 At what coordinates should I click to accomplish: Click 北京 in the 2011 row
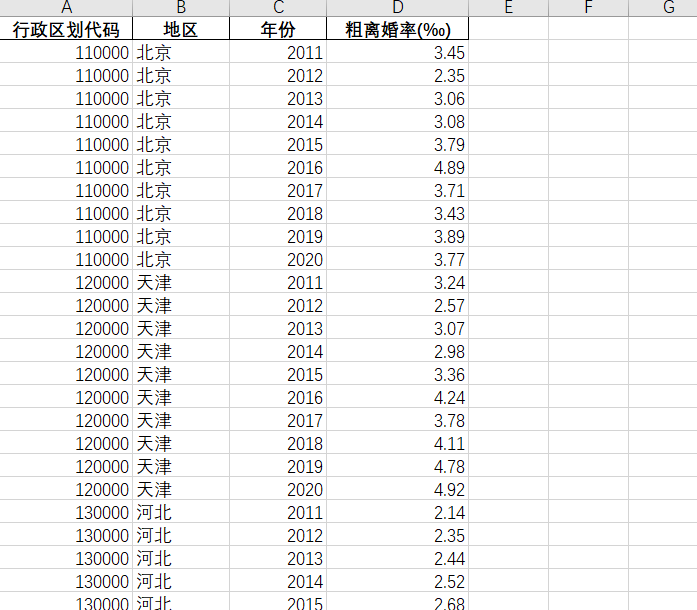pyautogui.click(x=181, y=52)
